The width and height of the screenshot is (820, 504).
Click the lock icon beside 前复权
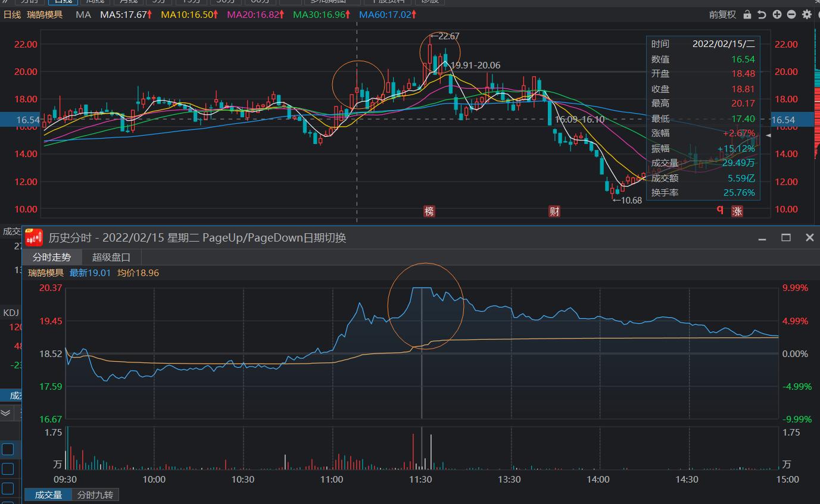coord(747,14)
